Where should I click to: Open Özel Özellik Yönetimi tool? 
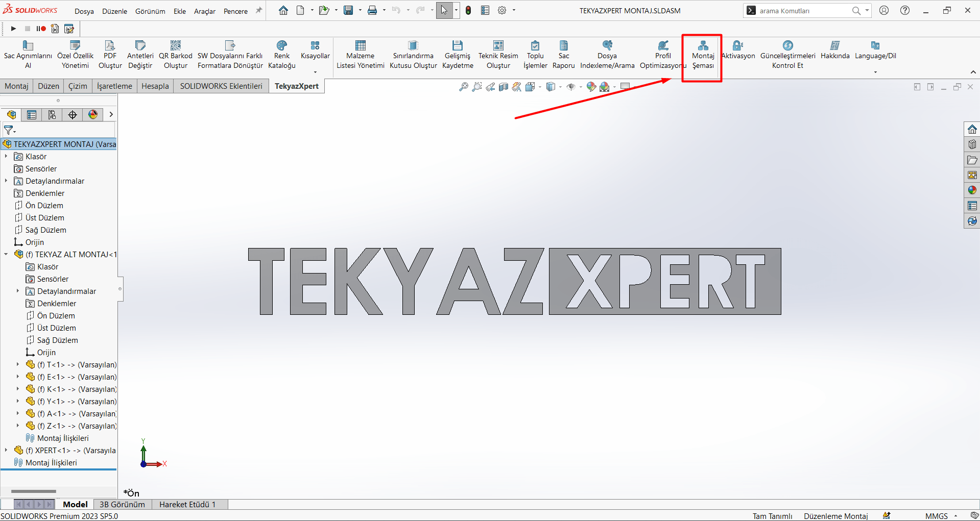[75, 55]
